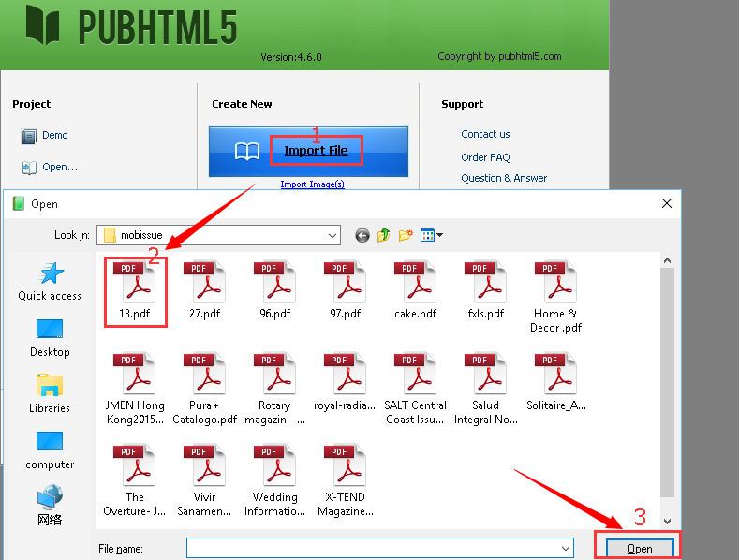Select The Overture- J PDF icon
739x560 pixels.
coord(134,464)
